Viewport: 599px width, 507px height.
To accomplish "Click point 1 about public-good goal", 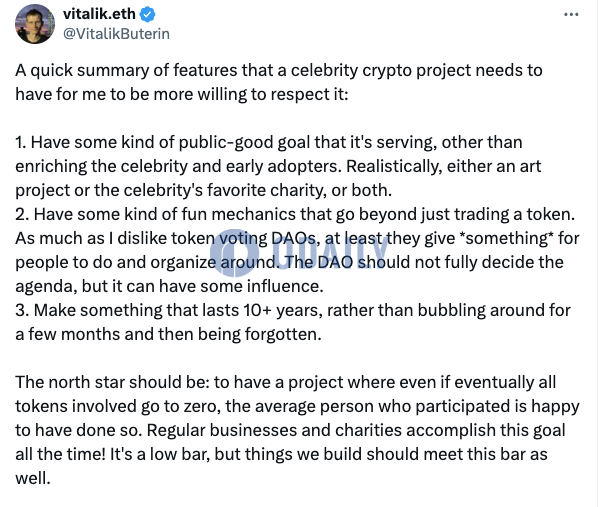I will click(x=278, y=166).
